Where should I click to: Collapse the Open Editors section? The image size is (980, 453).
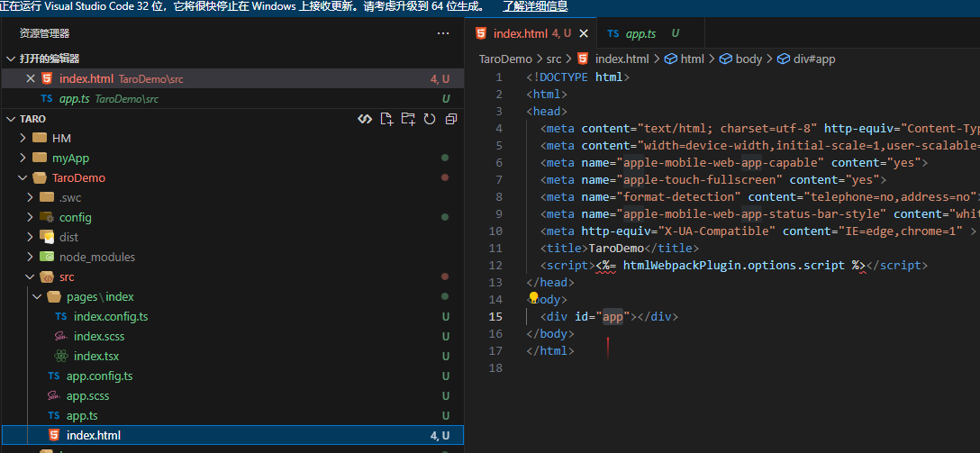coord(11,59)
